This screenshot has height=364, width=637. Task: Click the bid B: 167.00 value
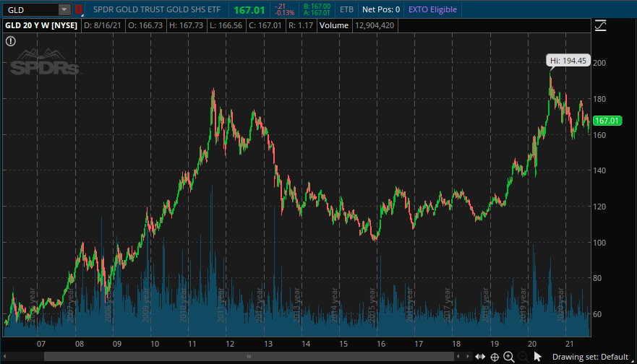[317, 6]
